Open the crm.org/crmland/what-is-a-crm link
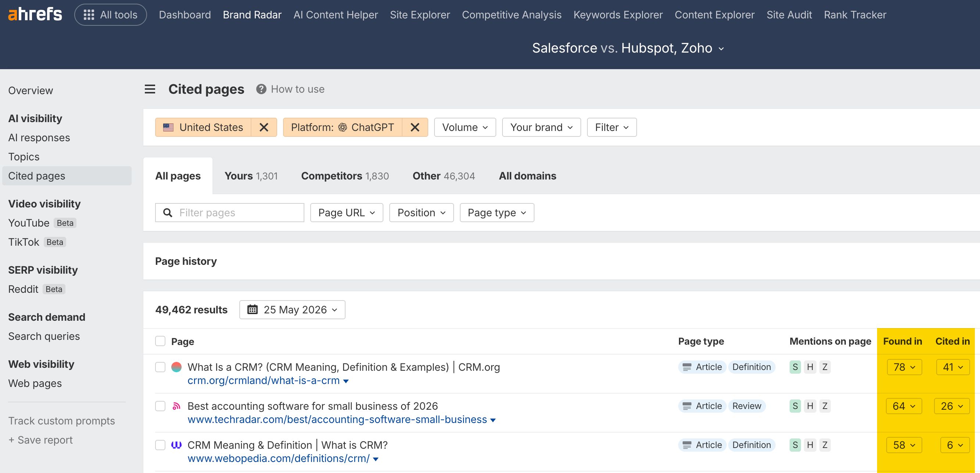This screenshot has width=980, height=473. pyautogui.click(x=264, y=380)
